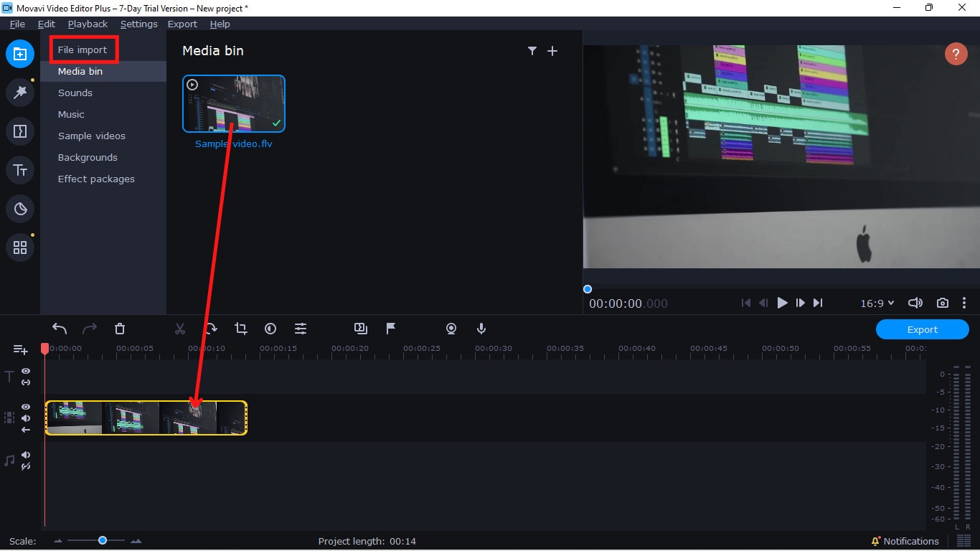Start webcam video recording

coord(451,329)
